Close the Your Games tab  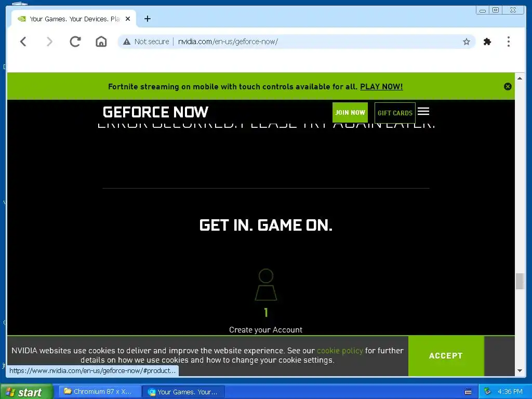click(x=128, y=19)
